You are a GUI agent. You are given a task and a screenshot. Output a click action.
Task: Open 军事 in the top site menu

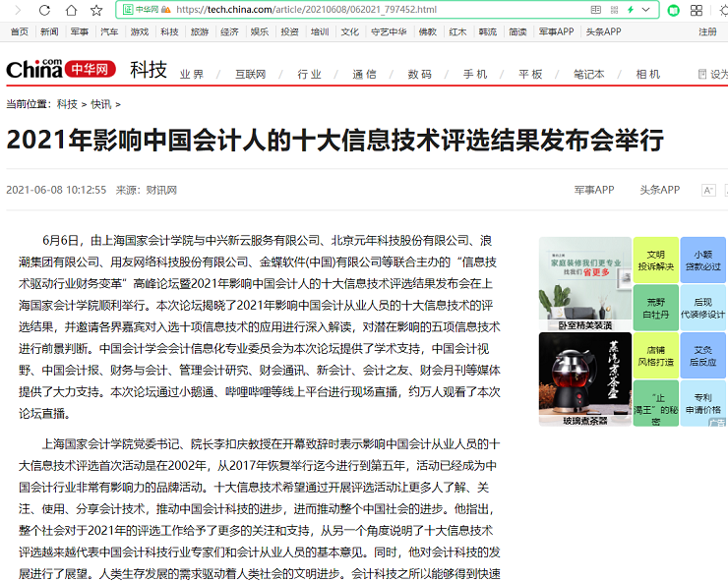[x=79, y=31]
